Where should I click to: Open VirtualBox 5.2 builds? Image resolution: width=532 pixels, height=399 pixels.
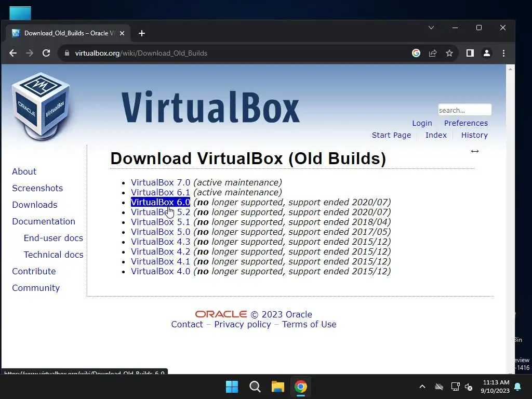point(161,212)
